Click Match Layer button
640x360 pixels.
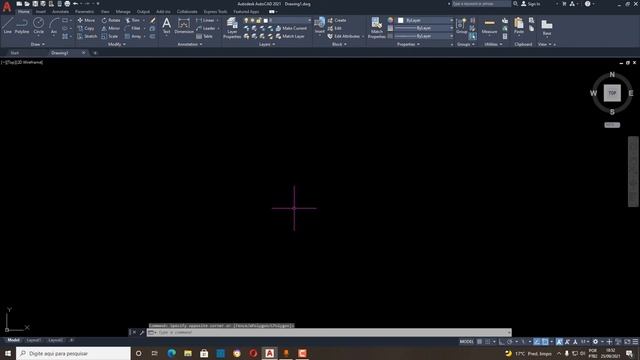(x=290, y=36)
